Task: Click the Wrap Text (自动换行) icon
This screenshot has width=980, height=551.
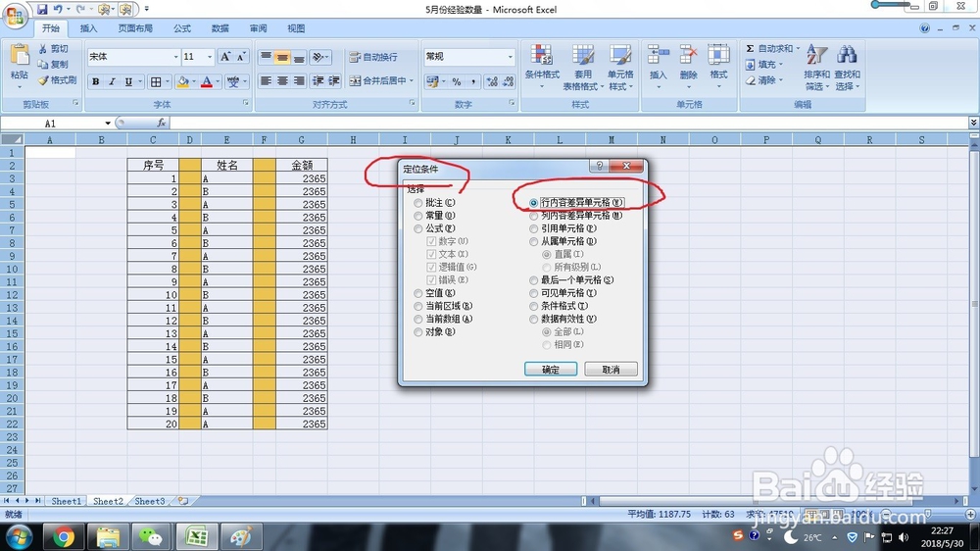Action: (355, 57)
